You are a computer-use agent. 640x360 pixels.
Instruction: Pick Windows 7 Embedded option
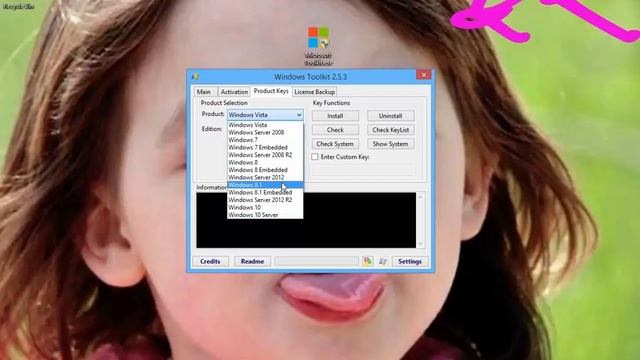pos(265,147)
